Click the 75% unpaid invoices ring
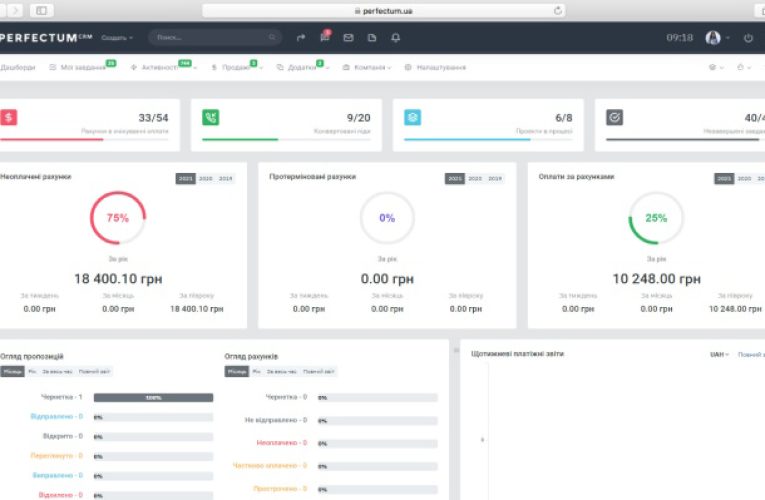The width and height of the screenshot is (765, 500). click(x=118, y=218)
